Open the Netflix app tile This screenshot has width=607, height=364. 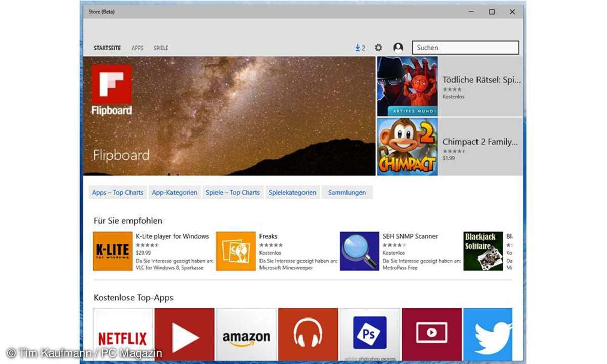[x=123, y=334]
